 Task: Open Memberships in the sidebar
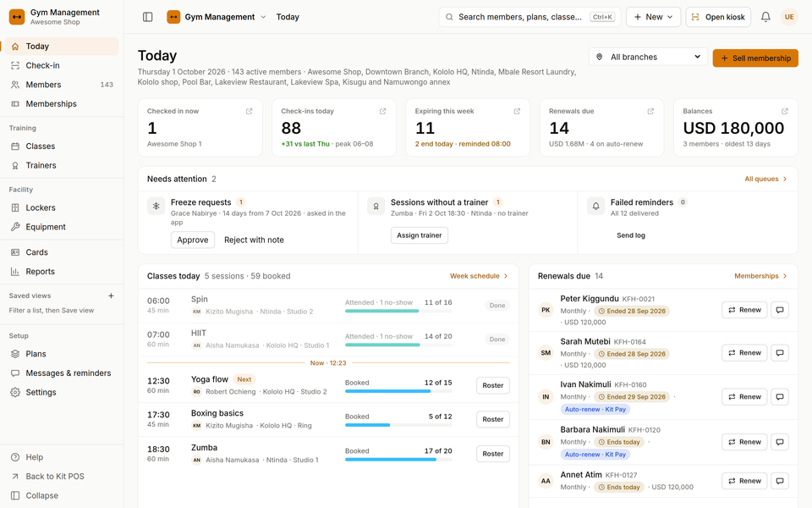62,103
